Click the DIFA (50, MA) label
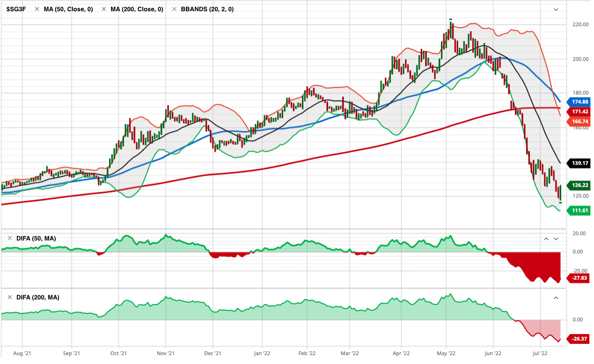594x364 pixels. (36, 239)
